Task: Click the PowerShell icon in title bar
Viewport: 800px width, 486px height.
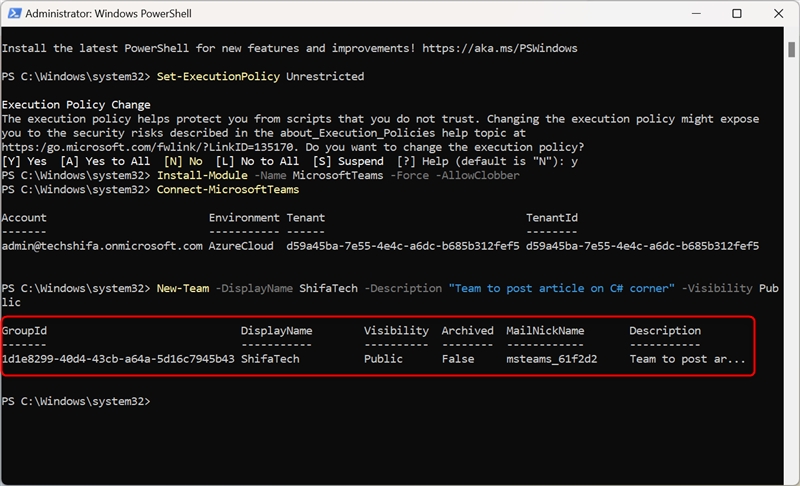Action: click(14, 13)
